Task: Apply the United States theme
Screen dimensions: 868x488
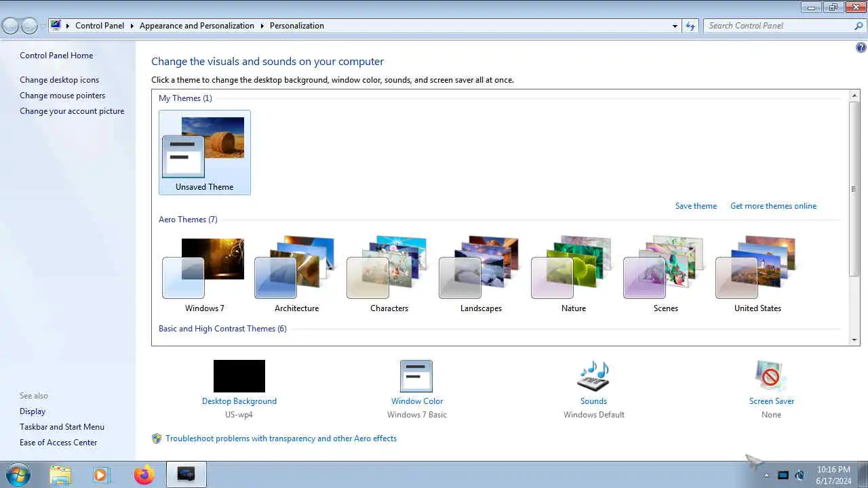Action: (x=757, y=274)
